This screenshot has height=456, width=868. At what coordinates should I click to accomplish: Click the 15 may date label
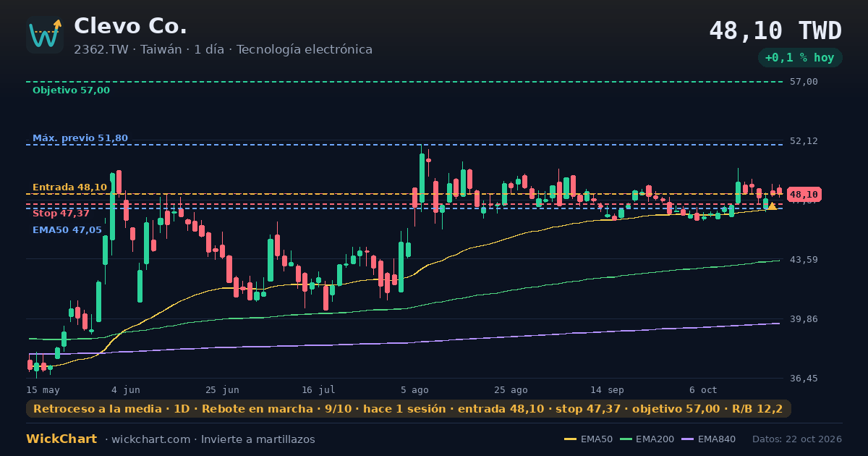coord(43,389)
